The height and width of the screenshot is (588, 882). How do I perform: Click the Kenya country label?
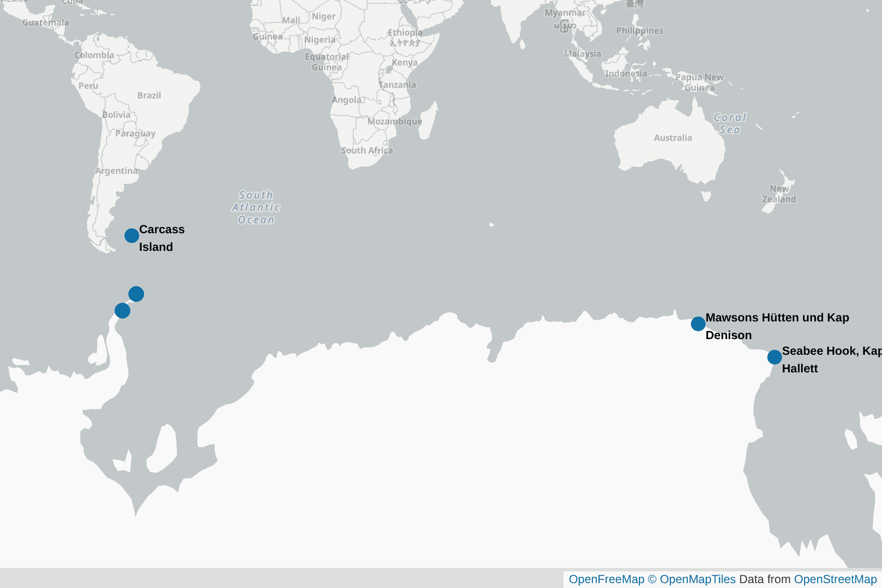pos(405,63)
